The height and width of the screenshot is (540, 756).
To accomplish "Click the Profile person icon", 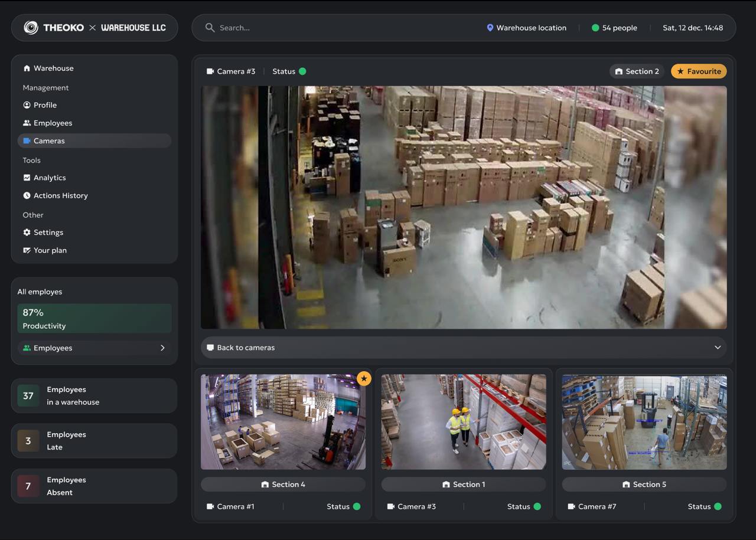I will coord(27,105).
